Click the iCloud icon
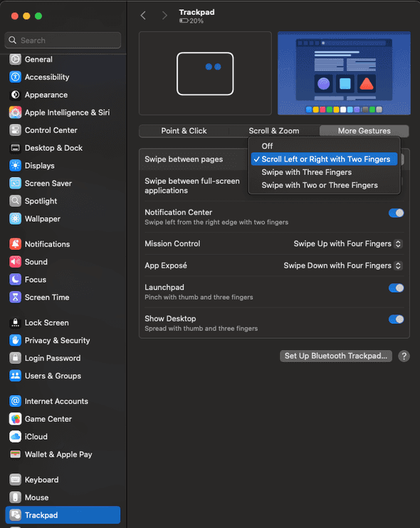420x528 pixels. tap(15, 437)
